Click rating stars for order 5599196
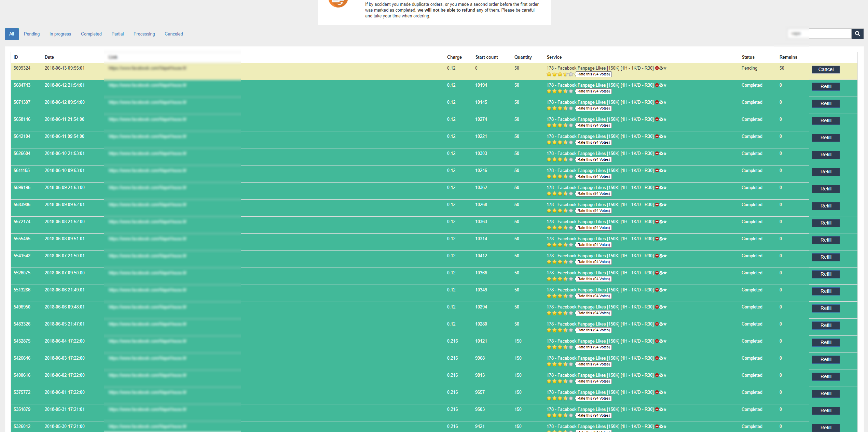Viewport: 868px width, 432px height. coord(560,193)
